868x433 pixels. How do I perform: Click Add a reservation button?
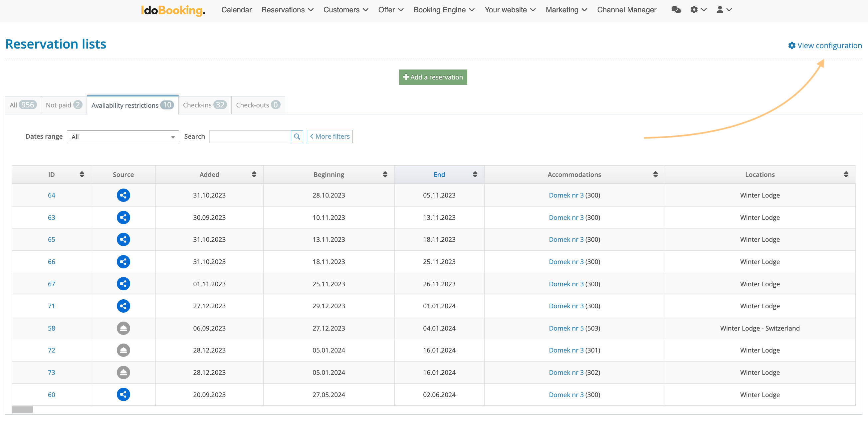point(433,77)
